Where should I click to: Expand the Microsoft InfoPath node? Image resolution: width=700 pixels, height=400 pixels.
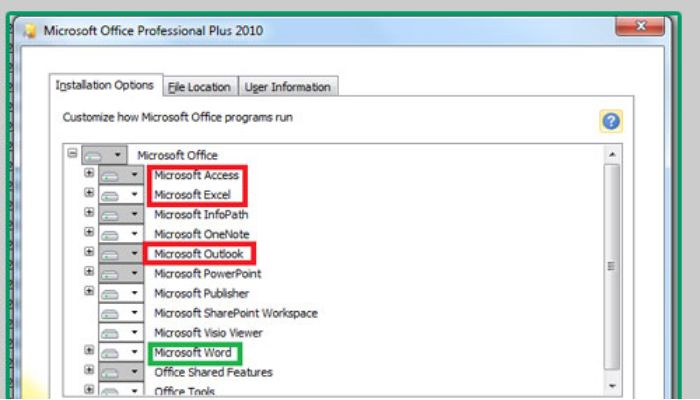pyautogui.click(x=89, y=212)
